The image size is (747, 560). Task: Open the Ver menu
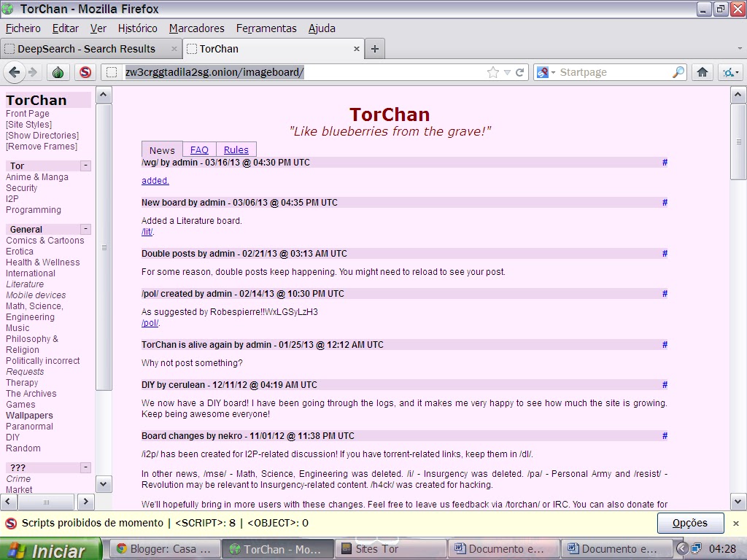(98, 28)
